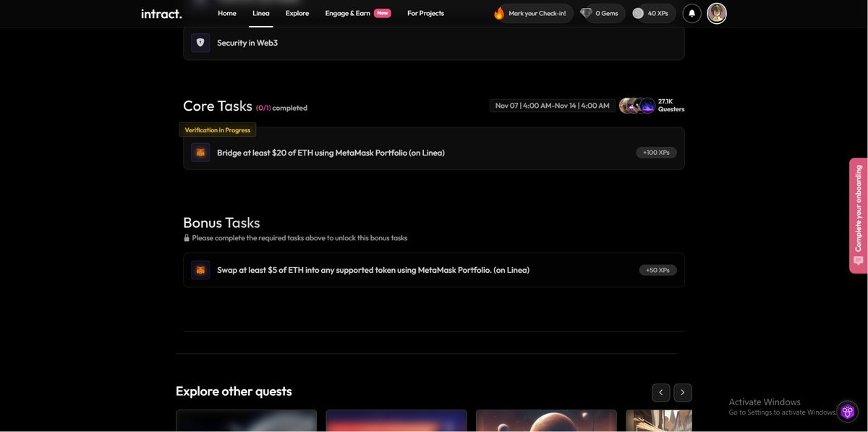Image resolution: width=868 pixels, height=432 pixels.
Task: Open Engage & Earn menu
Action: pos(348,13)
